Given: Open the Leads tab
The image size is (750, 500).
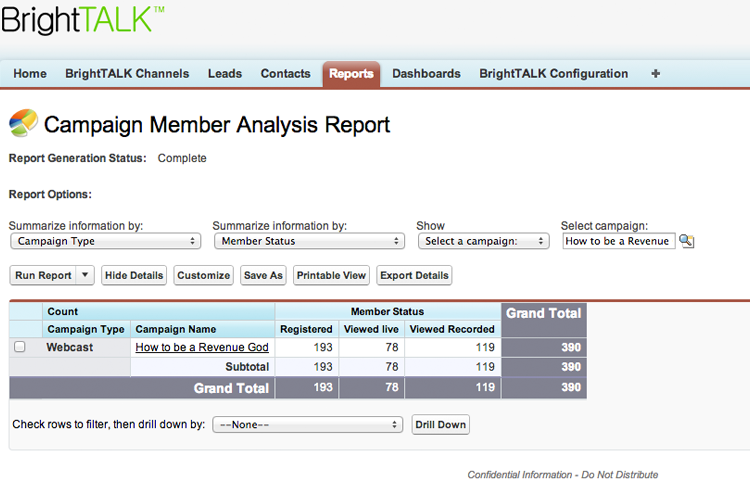Looking at the screenshot, I should [x=225, y=74].
